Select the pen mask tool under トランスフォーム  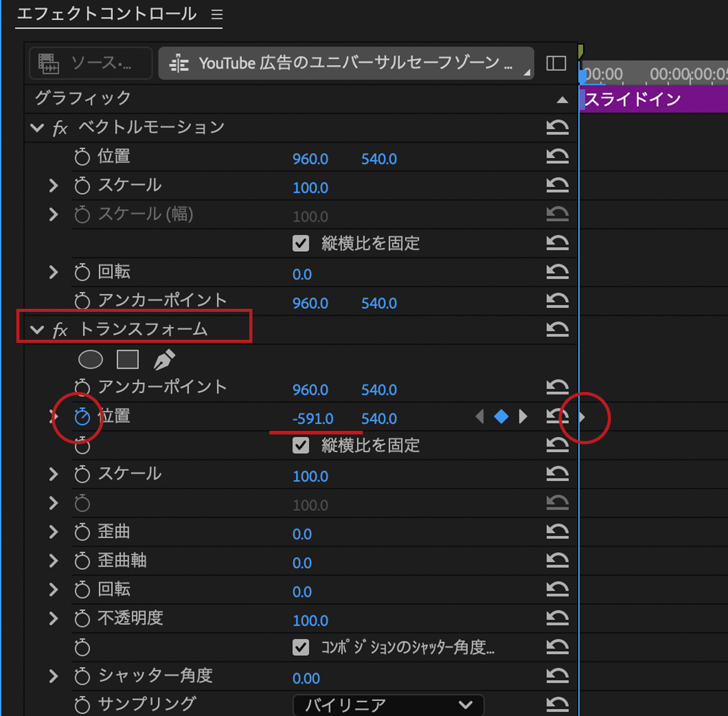click(164, 360)
